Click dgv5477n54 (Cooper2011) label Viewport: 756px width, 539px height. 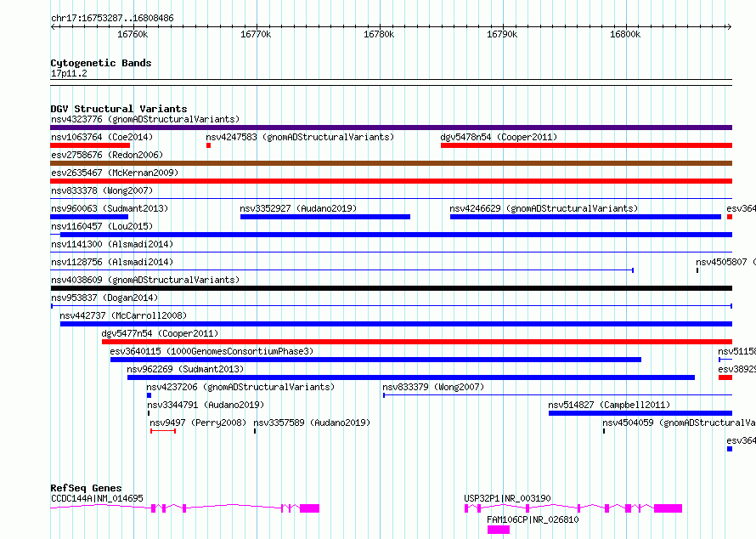(x=160, y=333)
